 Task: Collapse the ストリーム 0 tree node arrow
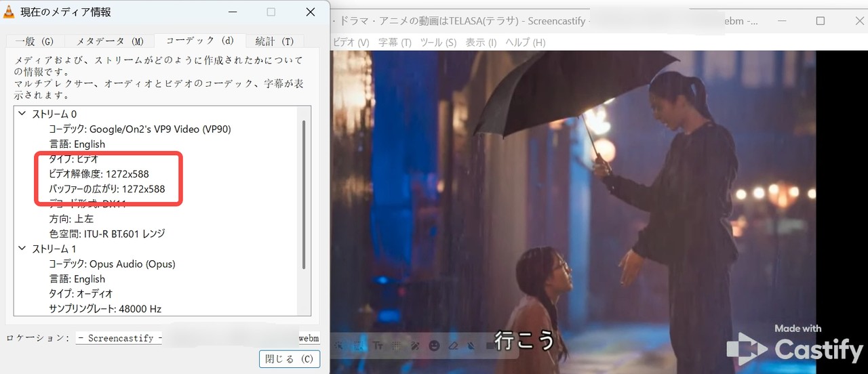(x=22, y=114)
